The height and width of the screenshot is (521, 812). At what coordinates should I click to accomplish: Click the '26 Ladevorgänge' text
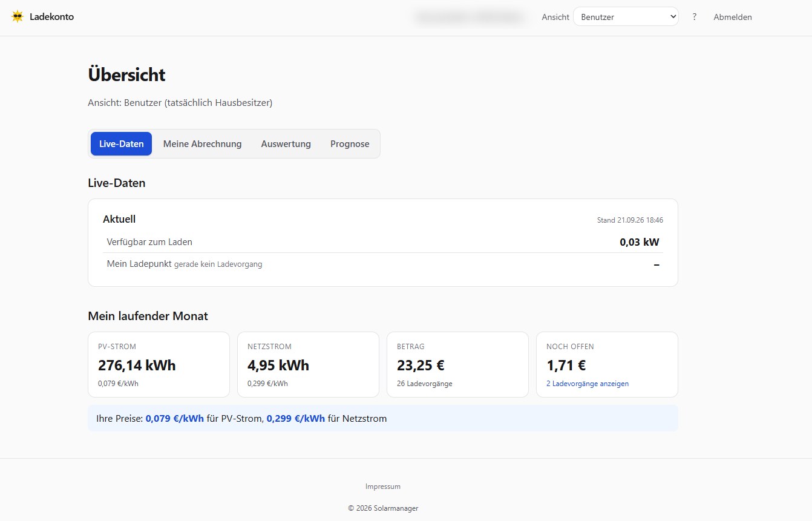point(425,384)
